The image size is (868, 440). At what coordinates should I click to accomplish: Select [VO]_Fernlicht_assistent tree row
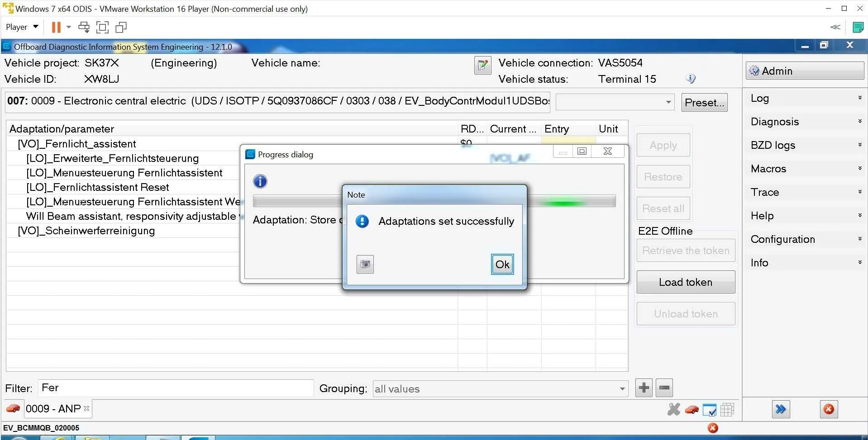click(77, 144)
